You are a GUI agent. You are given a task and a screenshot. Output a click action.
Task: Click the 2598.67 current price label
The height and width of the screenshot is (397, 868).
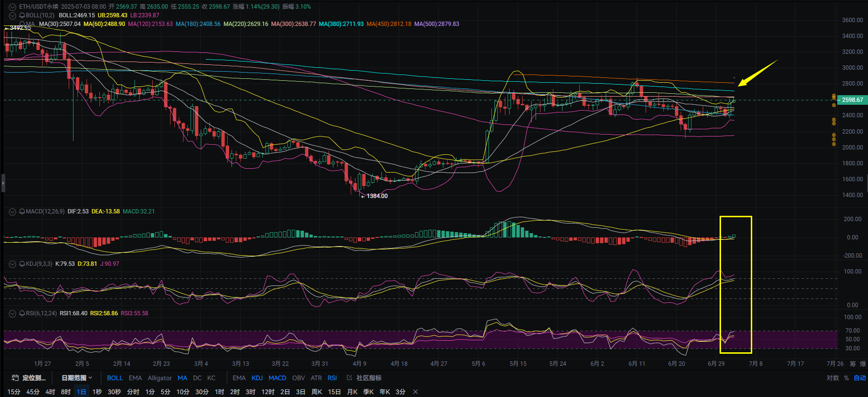tap(852, 100)
